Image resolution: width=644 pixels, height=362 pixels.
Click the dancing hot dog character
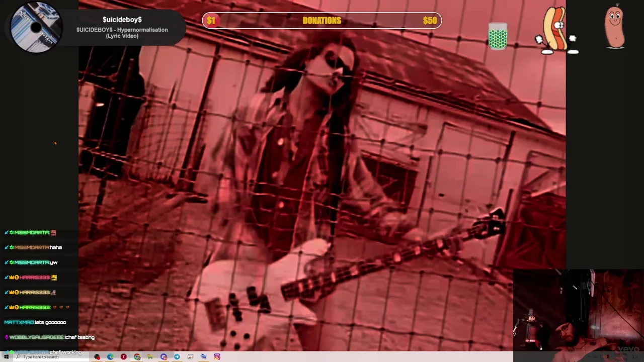(556, 30)
